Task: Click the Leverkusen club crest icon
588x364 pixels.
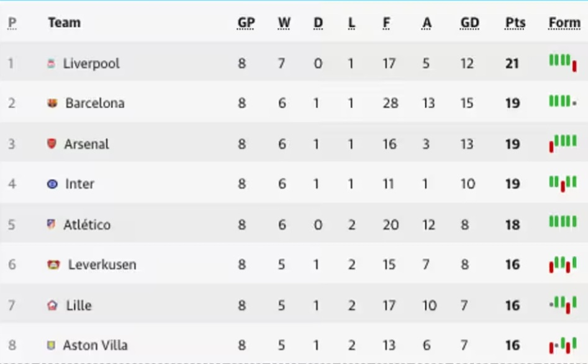Action: click(53, 265)
